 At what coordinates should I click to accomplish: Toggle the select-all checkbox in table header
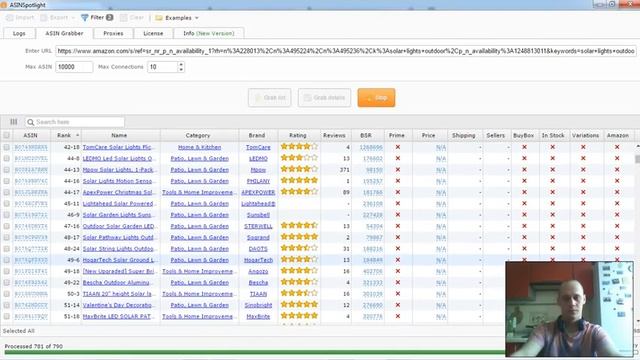[x=7, y=135]
